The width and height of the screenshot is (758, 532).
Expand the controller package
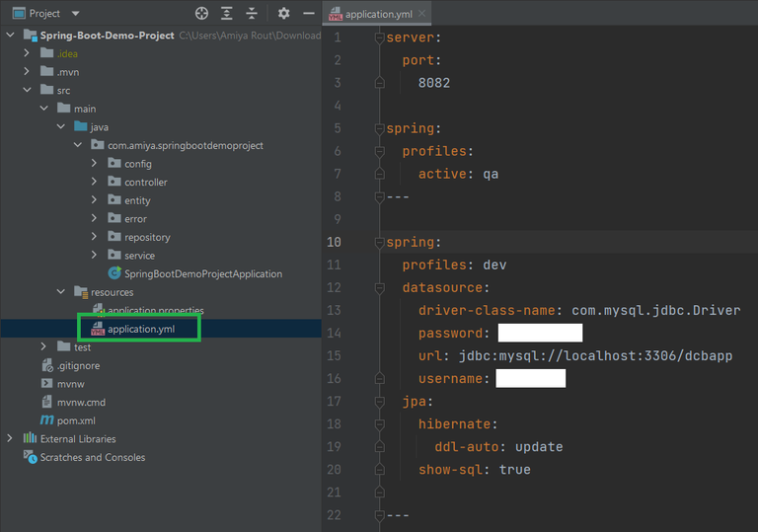tap(94, 182)
